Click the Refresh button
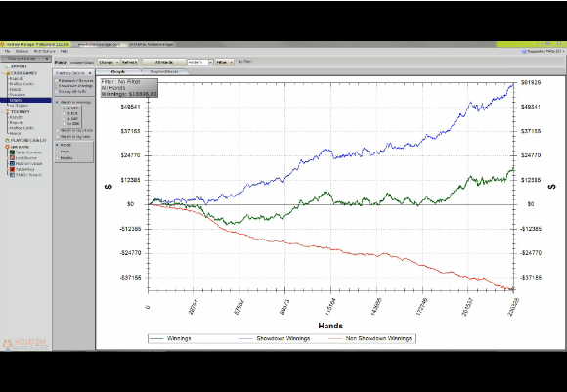 tap(129, 63)
